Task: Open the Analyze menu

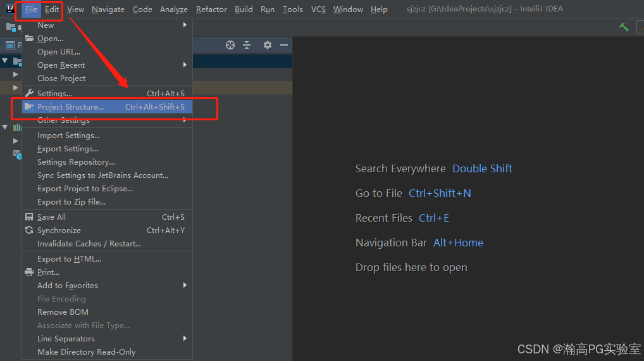Action: coord(174,9)
